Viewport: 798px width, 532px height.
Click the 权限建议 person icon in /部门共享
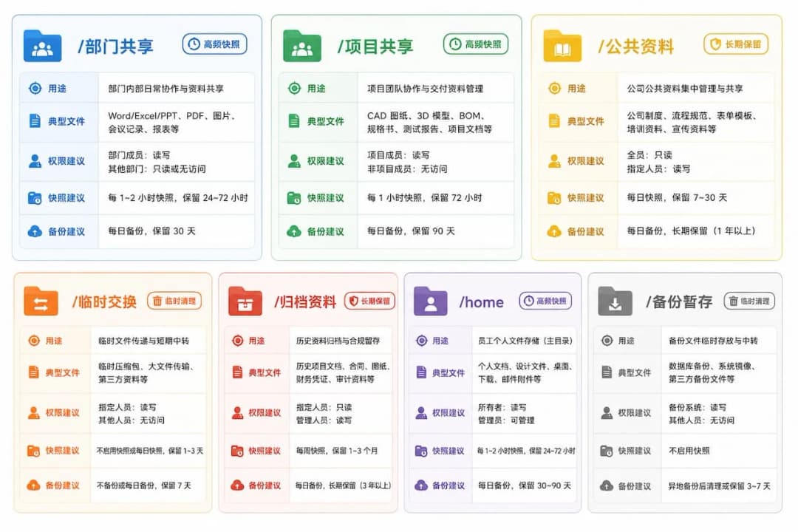tap(35, 161)
